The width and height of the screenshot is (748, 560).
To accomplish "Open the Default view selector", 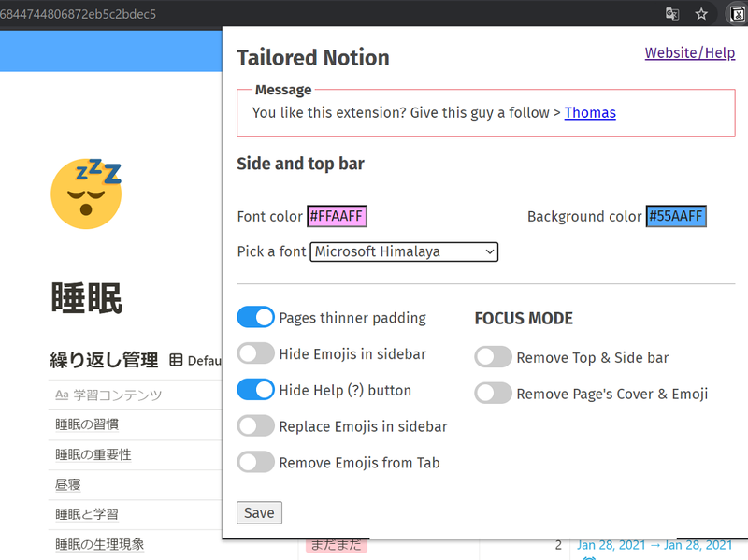I will pos(207,360).
